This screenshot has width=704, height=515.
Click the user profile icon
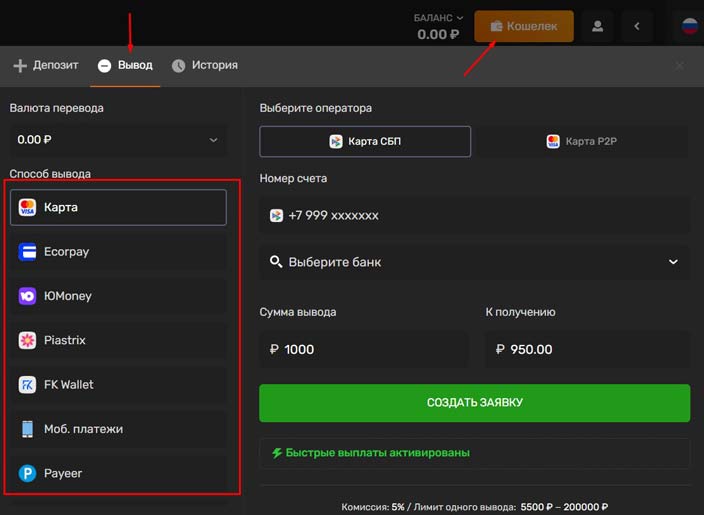click(x=598, y=26)
